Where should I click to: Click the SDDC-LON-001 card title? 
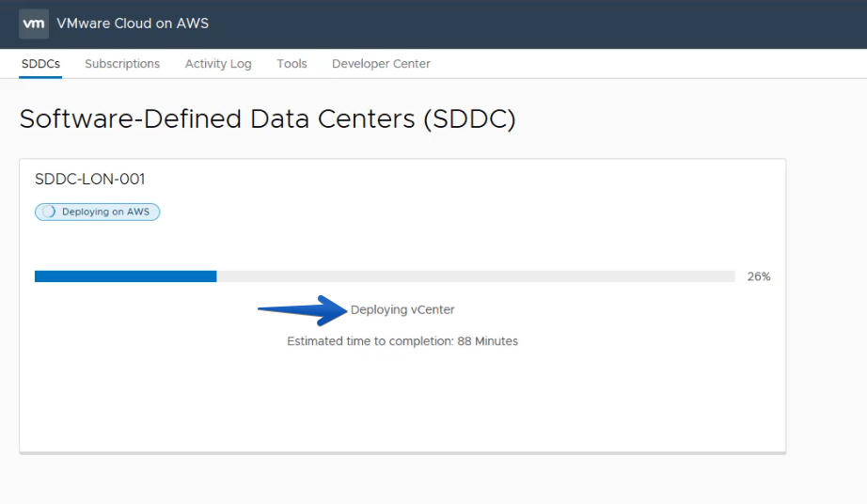[89, 179]
